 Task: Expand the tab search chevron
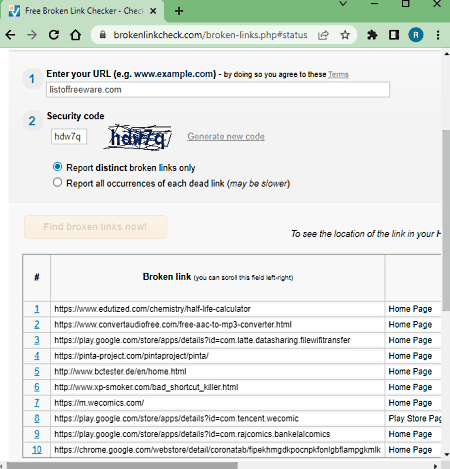343,4
